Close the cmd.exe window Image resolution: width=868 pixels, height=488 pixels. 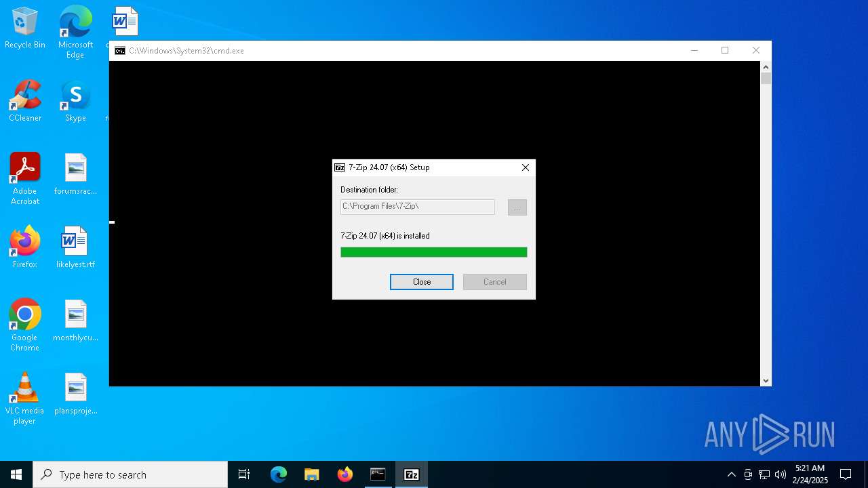pos(756,51)
